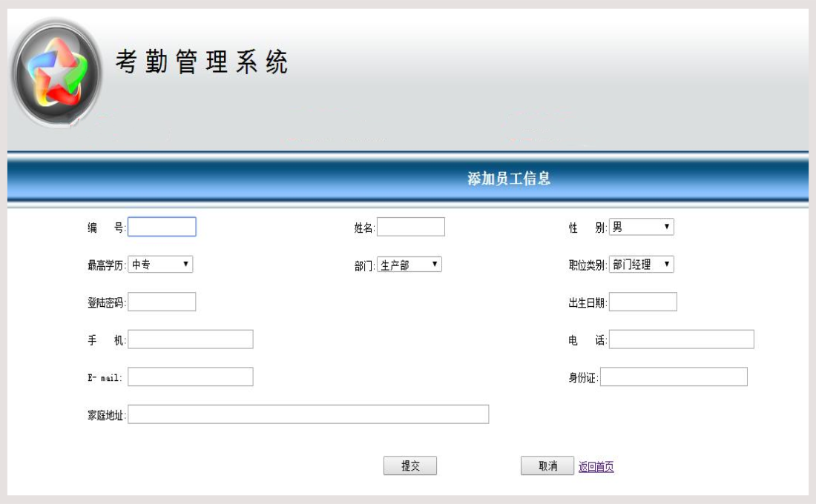Click the 登陆密码 password input field

click(162, 302)
